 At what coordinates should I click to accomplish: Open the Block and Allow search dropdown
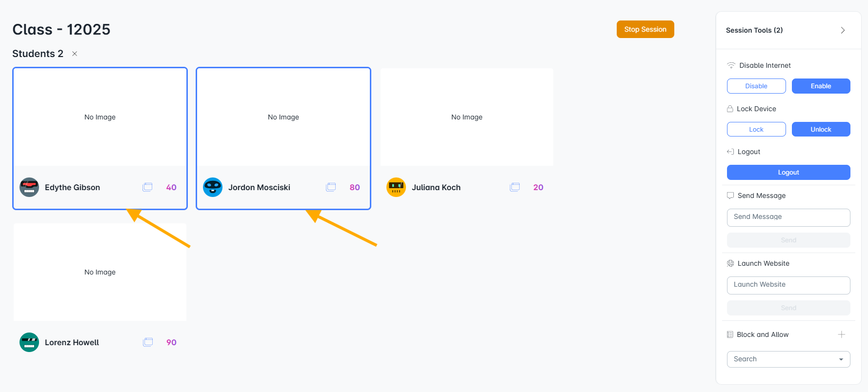(x=788, y=359)
